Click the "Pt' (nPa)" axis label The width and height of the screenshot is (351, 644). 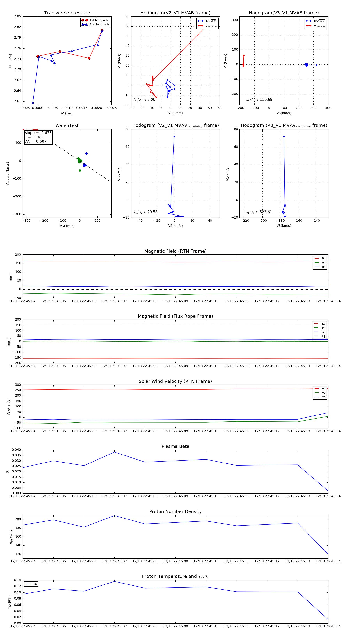[10, 61]
